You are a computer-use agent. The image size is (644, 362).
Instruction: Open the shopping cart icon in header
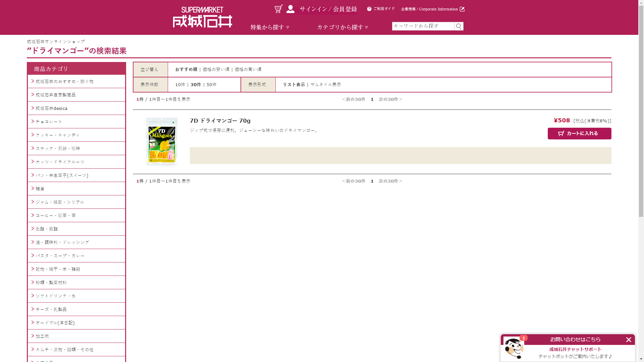coord(278,9)
